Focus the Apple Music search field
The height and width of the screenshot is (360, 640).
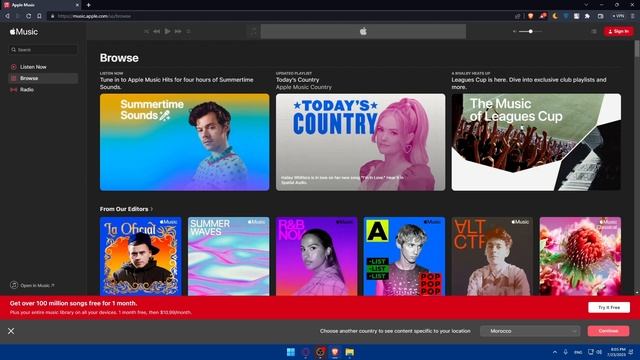[x=43, y=50]
